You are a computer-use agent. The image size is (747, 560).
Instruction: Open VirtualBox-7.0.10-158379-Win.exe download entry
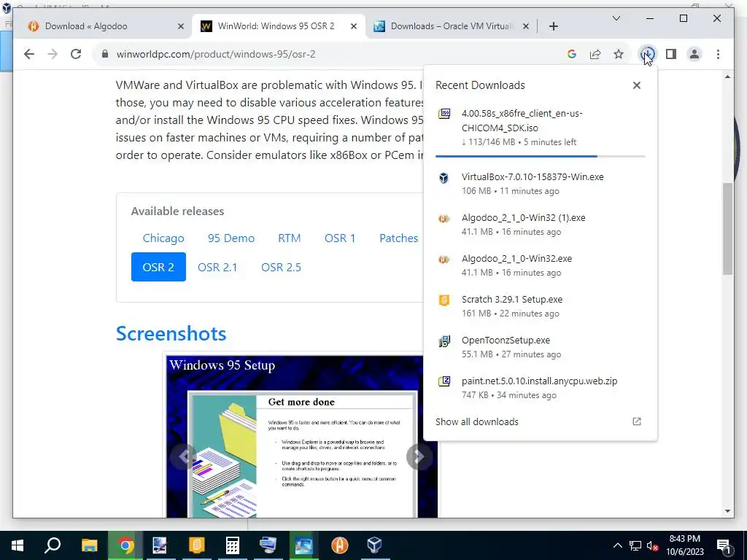pyautogui.click(x=541, y=183)
